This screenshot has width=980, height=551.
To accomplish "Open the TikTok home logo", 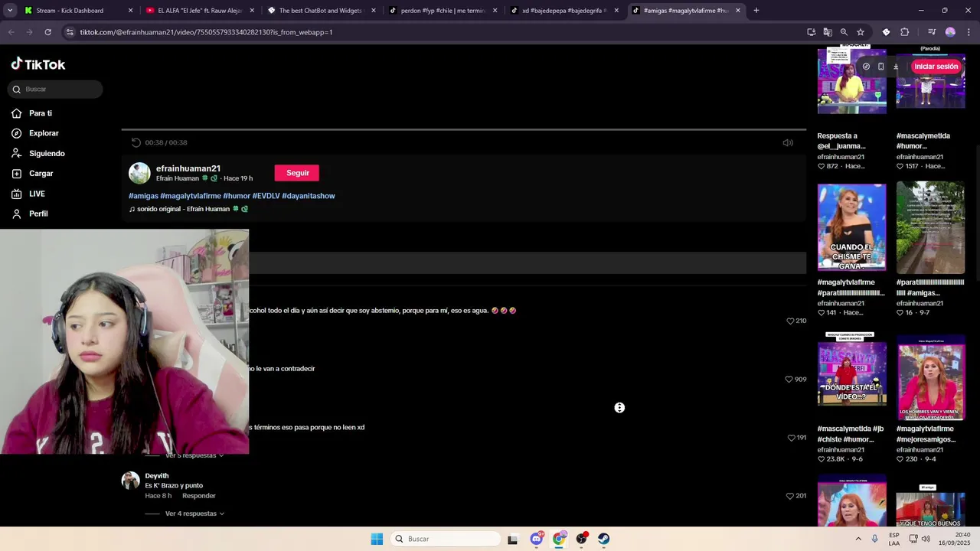I will click(x=38, y=64).
